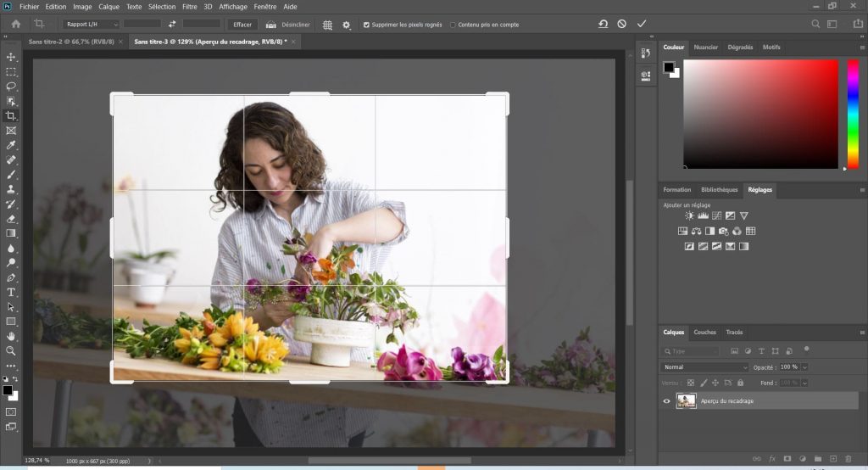Screen dimensions: 868x470
Task: Expand the Opacité value dropdown
Action: [x=804, y=367]
